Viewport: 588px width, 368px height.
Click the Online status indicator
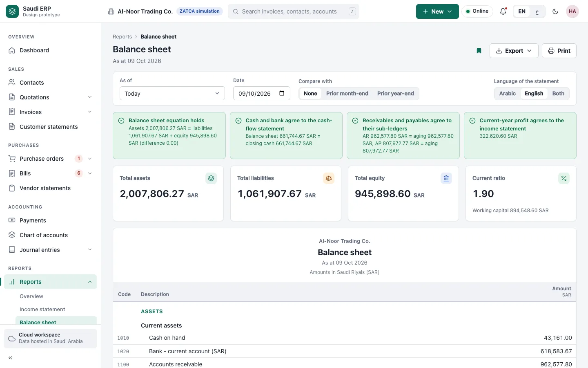tap(477, 11)
